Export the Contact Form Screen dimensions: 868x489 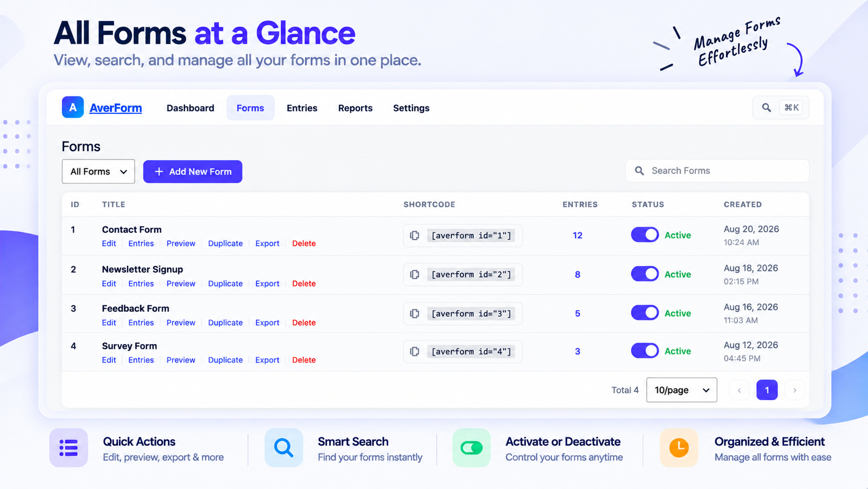[267, 243]
